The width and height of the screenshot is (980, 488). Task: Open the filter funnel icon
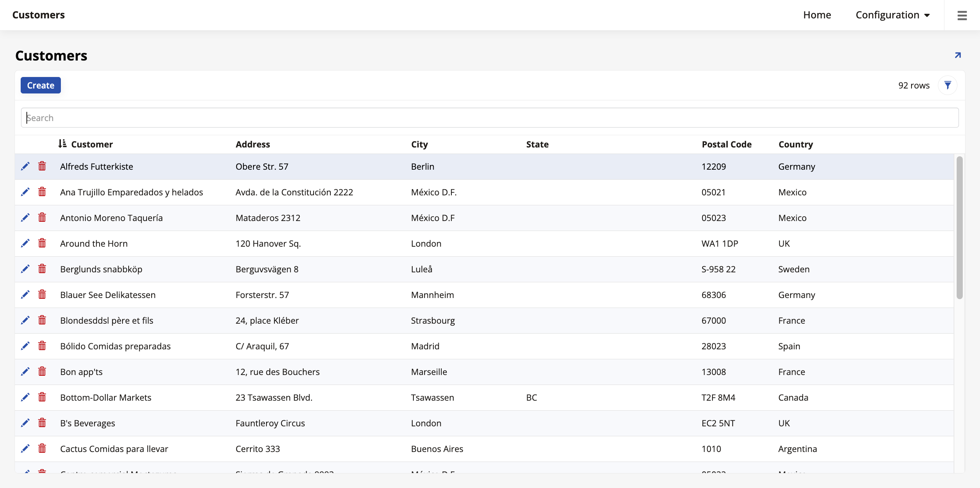(x=947, y=85)
